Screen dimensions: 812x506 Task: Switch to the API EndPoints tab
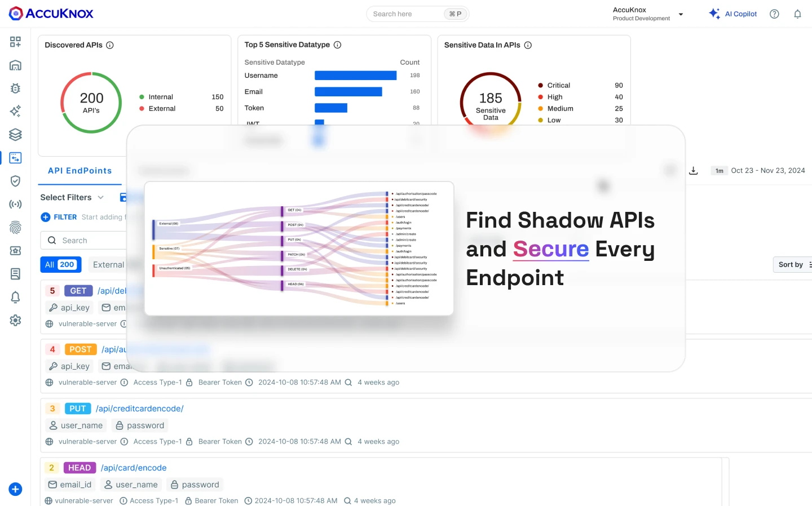[x=80, y=171]
